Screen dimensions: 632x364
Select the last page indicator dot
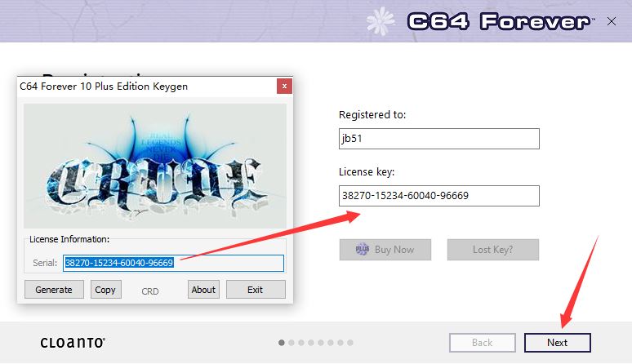click(350, 343)
